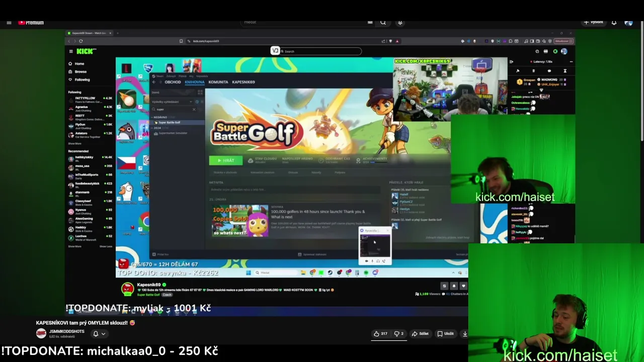This screenshot has width=644, height=362.
Task: Open Steam KAPESNIK69 profile tab
Action: tap(244, 82)
